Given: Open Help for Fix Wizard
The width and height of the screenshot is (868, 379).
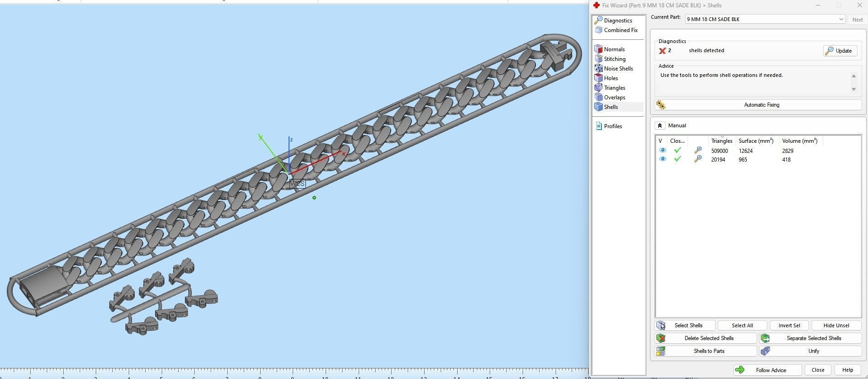Looking at the screenshot, I should click(x=847, y=370).
